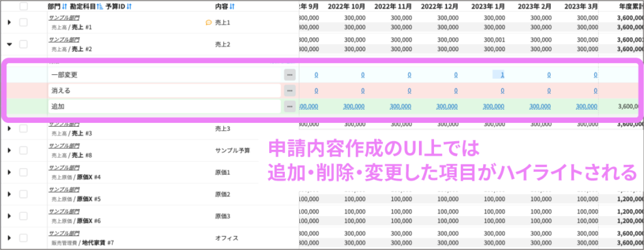Open the ellipsis menu for 消える row
The width and height of the screenshot is (644, 250).
pos(289,91)
